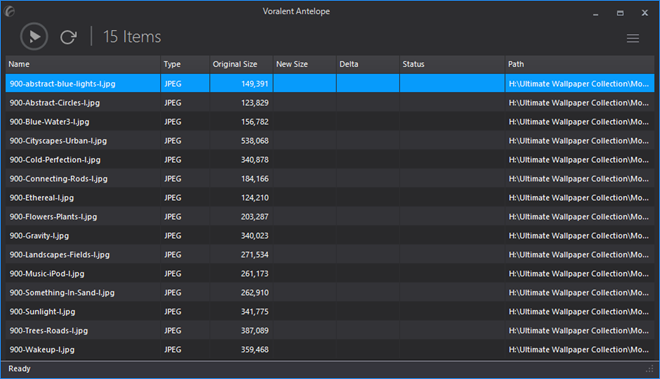Click original size value 262,910
This screenshot has width=660, height=379.
255,292
